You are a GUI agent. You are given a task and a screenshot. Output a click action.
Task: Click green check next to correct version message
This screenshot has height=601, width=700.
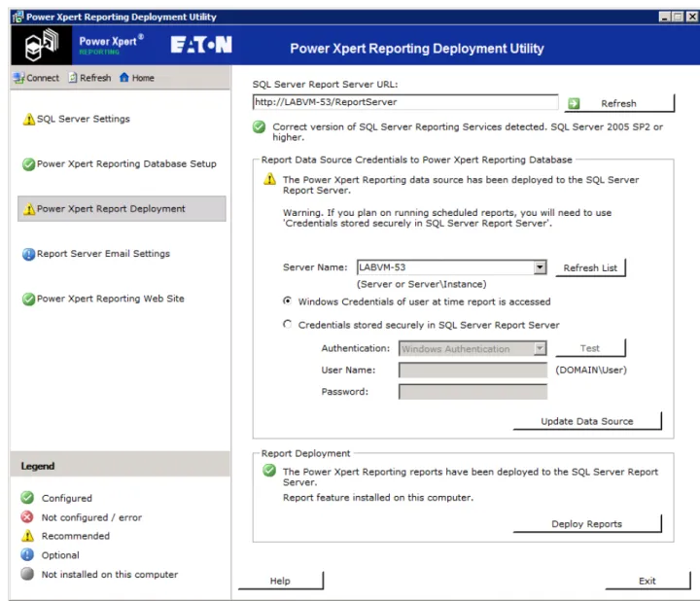click(259, 127)
